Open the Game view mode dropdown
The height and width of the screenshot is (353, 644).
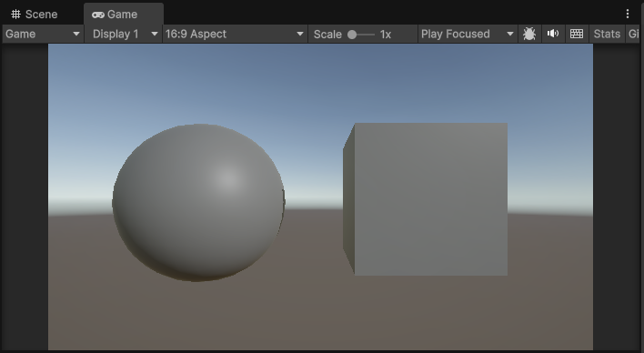click(43, 34)
